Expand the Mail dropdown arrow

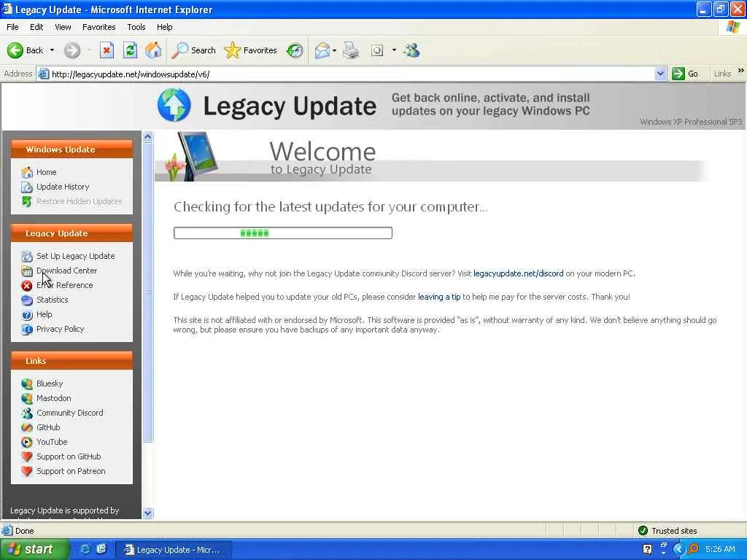tap(334, 50)
